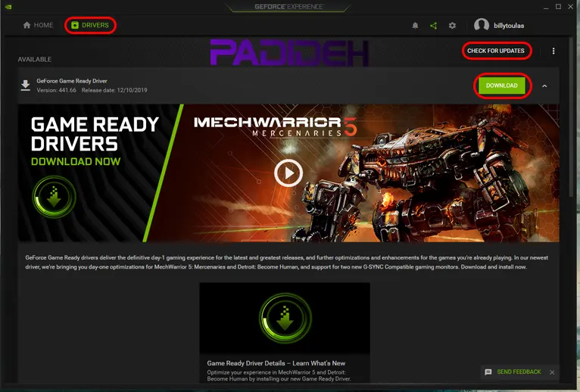Collapse the driver details chevron
The width and height of the screenshot is (580, 392).
click(x=544, y=86)
